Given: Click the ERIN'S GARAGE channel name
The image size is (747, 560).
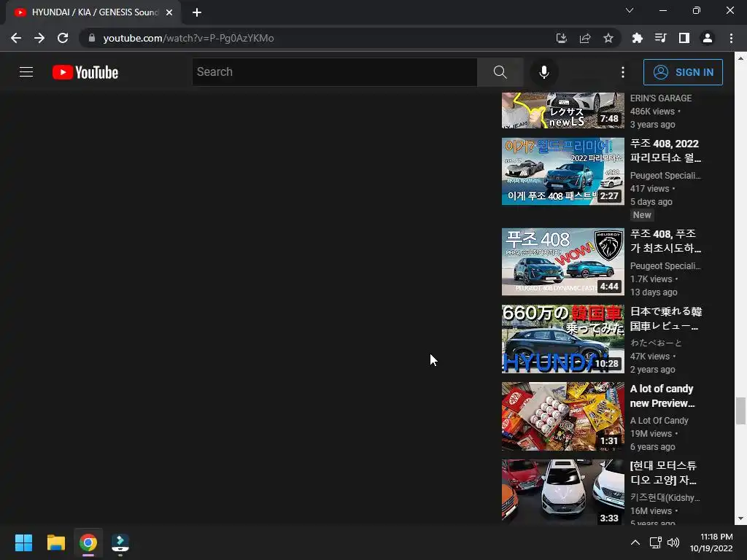Looking at the screenshot, I should click(x=661, y=98).
